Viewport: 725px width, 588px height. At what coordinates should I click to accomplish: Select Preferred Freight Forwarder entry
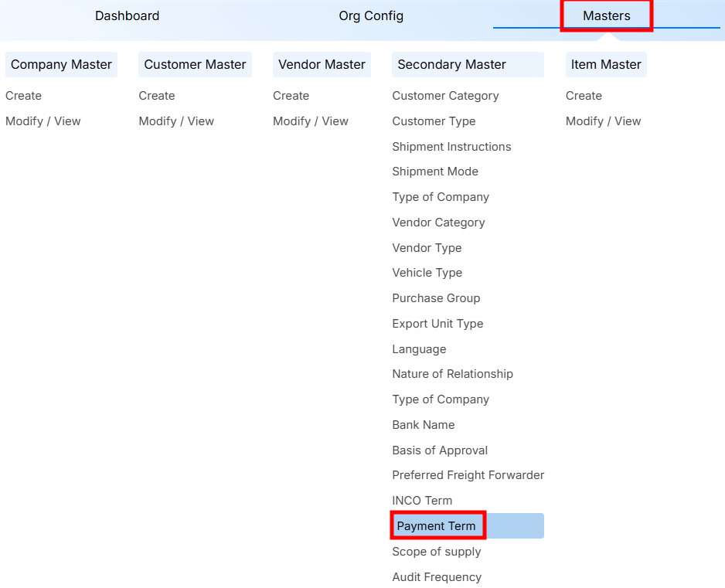[468, 475]
